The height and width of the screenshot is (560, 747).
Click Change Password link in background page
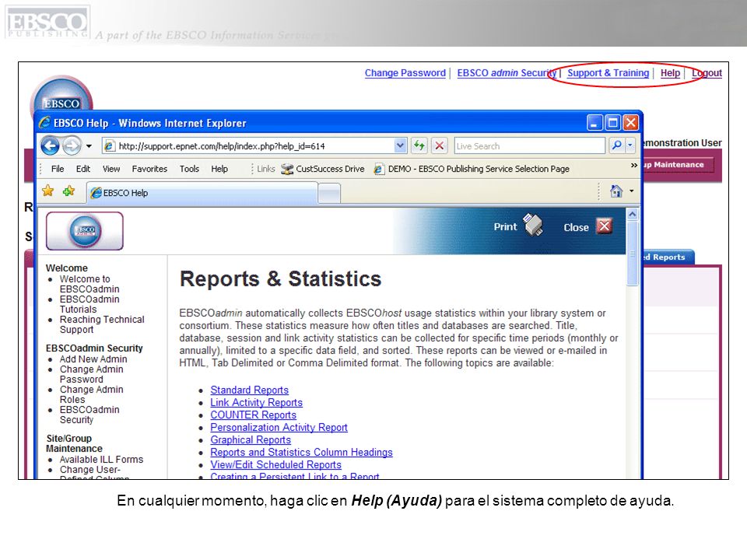(405, 73)
